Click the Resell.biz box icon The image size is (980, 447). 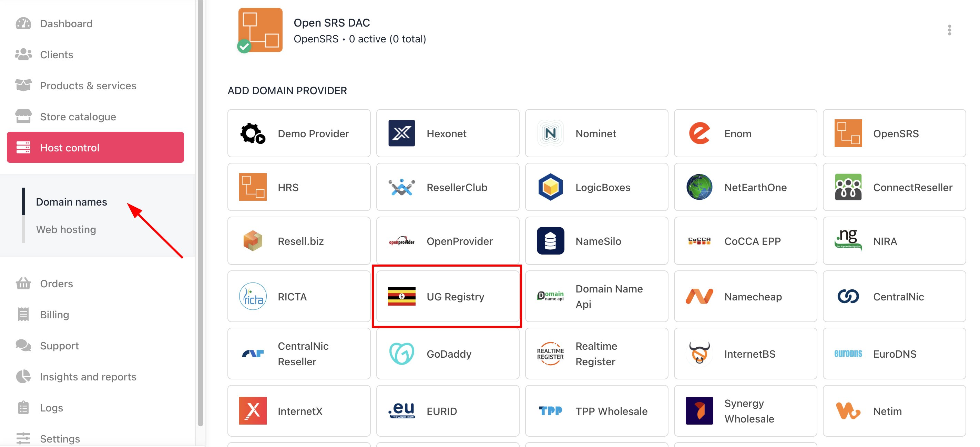tap(253, 241)
